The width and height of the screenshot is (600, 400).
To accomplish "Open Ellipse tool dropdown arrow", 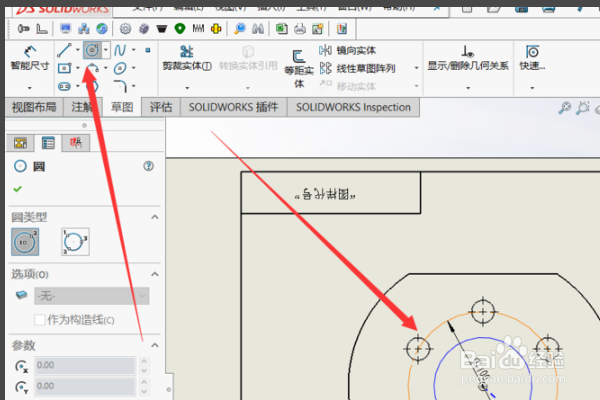I will point(134,68).
